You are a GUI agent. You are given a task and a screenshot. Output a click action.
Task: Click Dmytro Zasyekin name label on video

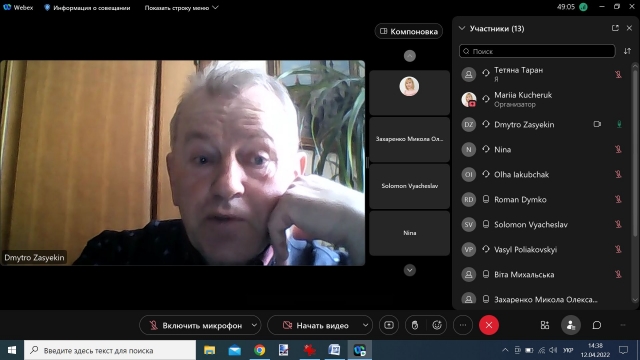[x=34, y=258]
